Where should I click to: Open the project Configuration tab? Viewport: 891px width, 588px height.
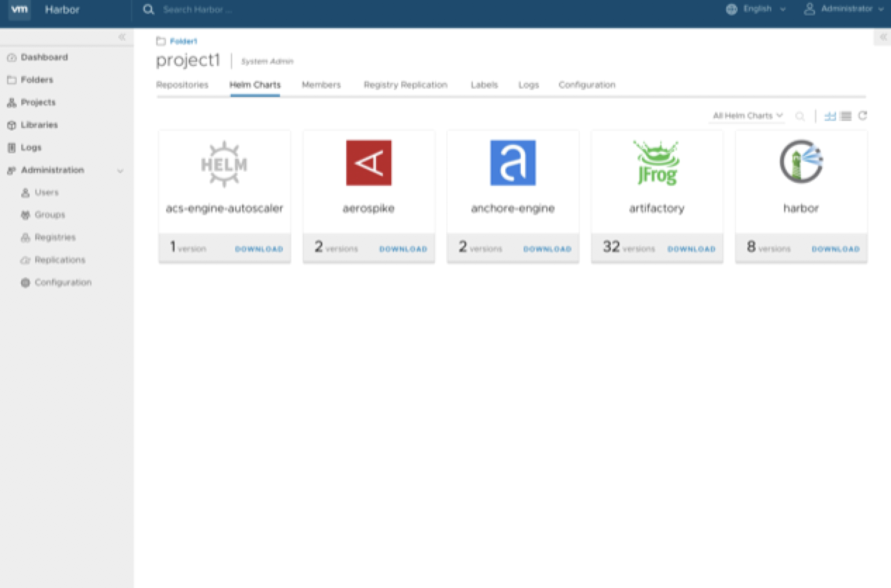[587, 85]
